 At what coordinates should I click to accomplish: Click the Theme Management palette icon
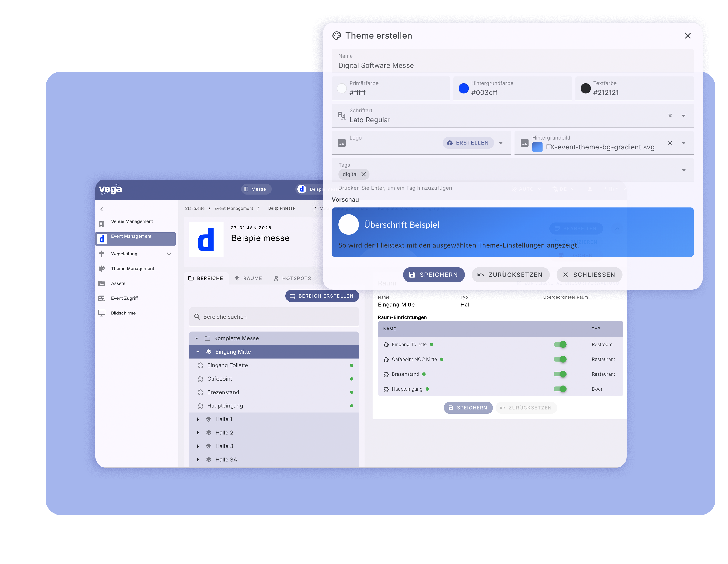(x=102, y=268)
